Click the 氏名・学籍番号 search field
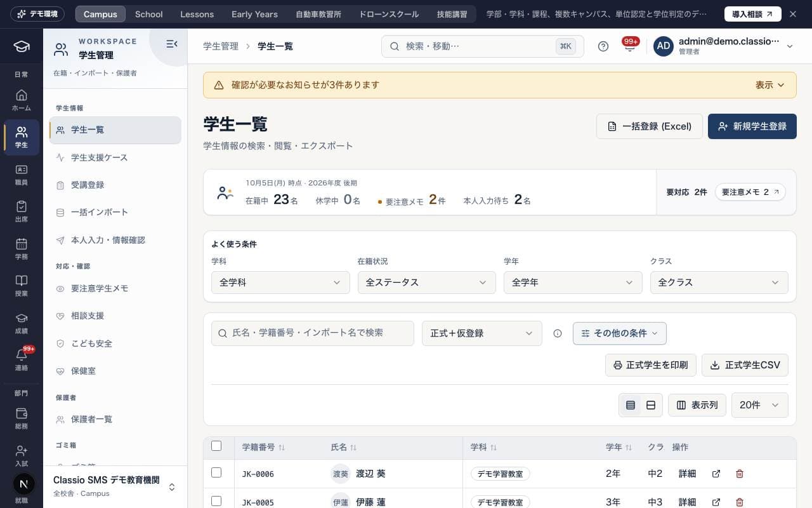The height and width of the screenshot is (508, 812). 313,333
